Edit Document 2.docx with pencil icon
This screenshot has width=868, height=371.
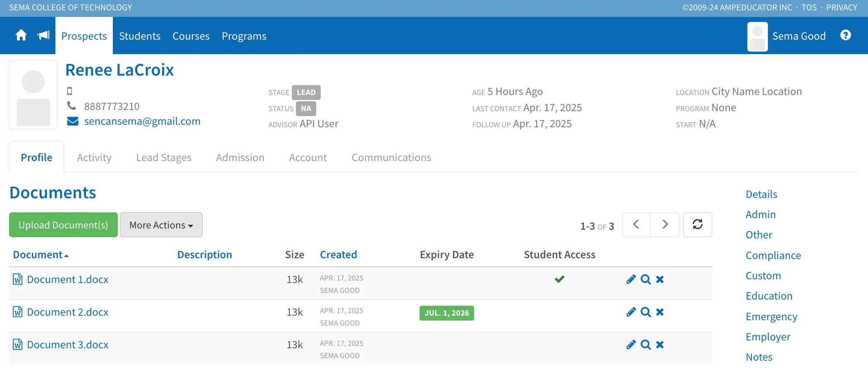pyautogui.click(x=631, y=312)
